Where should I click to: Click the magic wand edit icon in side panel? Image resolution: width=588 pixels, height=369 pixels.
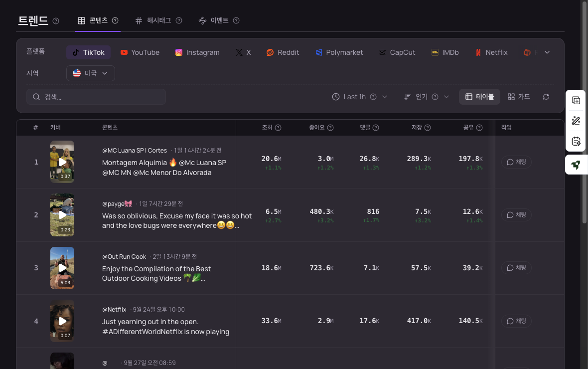tap(576, 121)
